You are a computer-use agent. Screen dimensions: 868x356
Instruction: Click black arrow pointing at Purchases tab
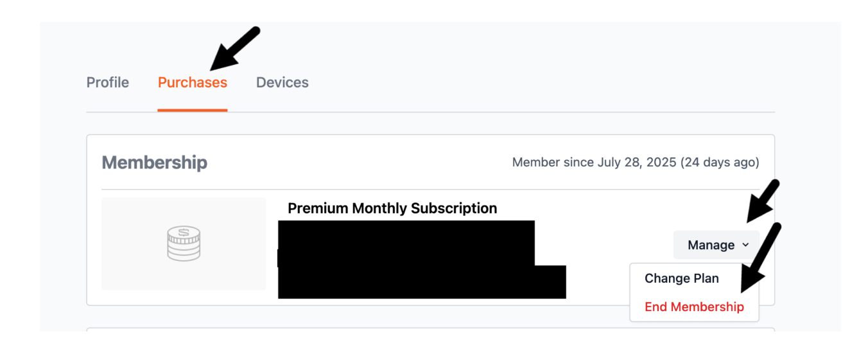(234, 48)
